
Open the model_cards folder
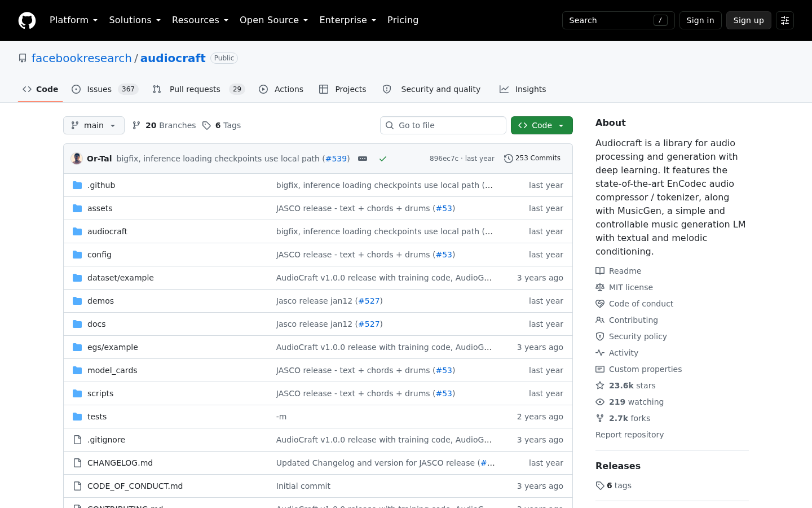click(x=112, y=370)
